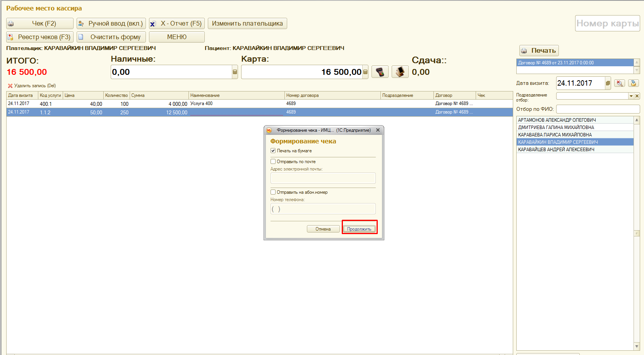Click the clear search magnifier icon
This screenshot has height=355, width=644.
[x=619, y=83]
